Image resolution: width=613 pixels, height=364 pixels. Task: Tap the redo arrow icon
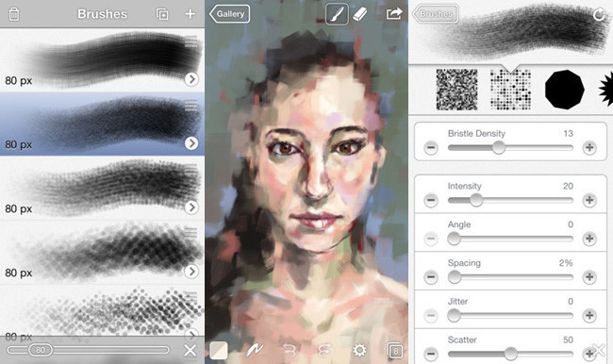[x=324, y=350]
